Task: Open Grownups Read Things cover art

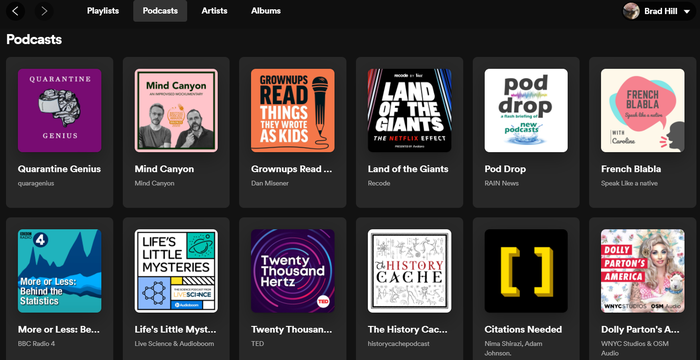Action: 292,110
